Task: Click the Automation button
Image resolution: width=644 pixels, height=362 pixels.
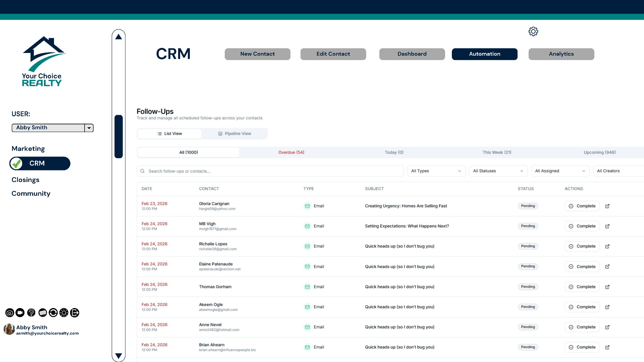Action: click(485, 54)
